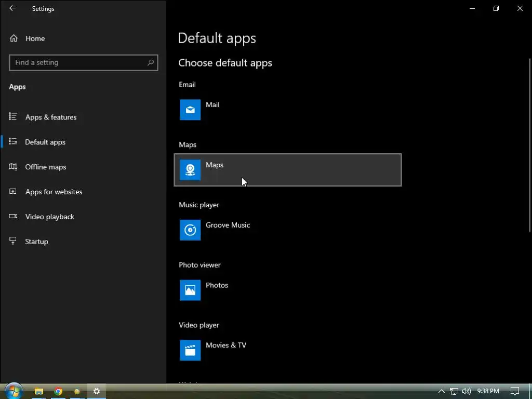
Task: Open Startup settings page
Action: pos(83,242)
